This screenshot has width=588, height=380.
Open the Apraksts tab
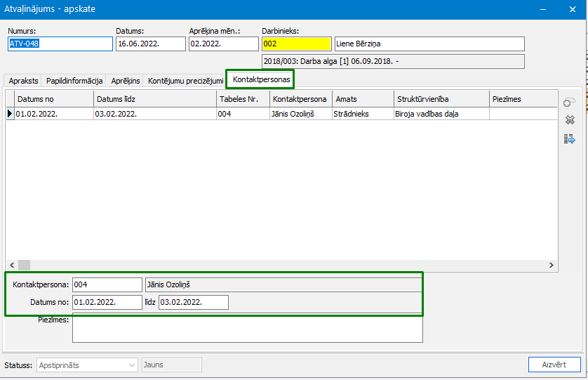[x=23, y=81]
